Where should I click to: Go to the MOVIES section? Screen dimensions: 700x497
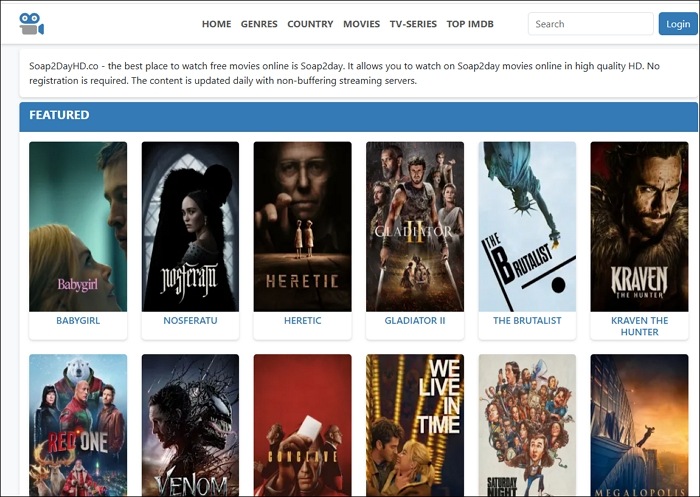[361, 24]
